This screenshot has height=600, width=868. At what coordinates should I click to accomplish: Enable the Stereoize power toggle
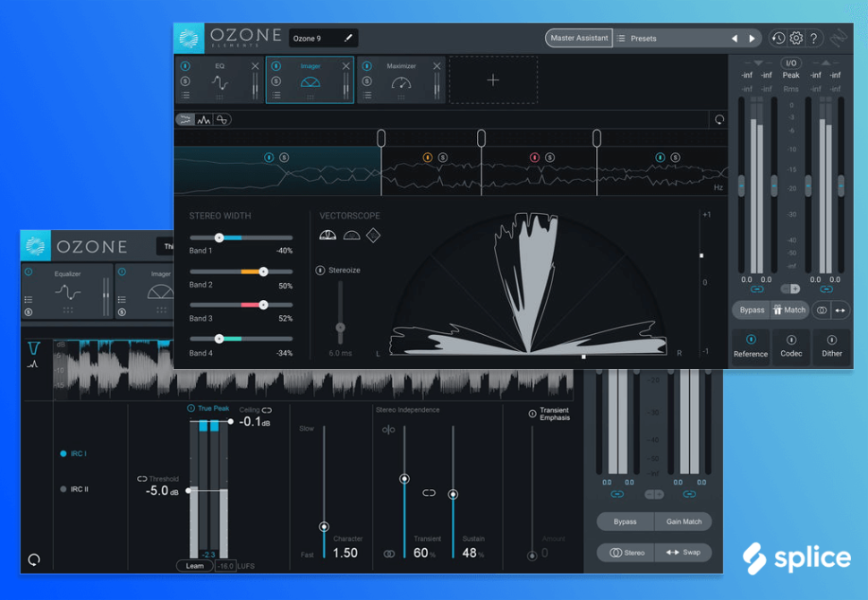[x=321, y=270]
